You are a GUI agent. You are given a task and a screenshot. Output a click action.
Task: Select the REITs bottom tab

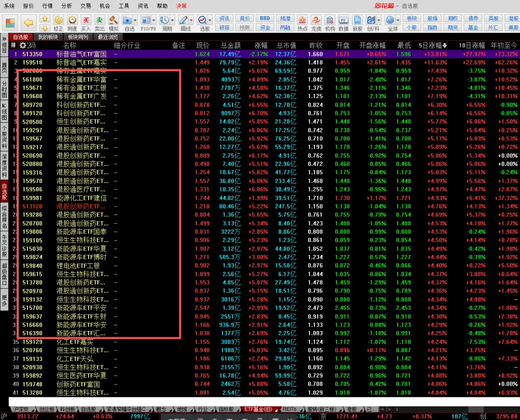tap(290, 409)
